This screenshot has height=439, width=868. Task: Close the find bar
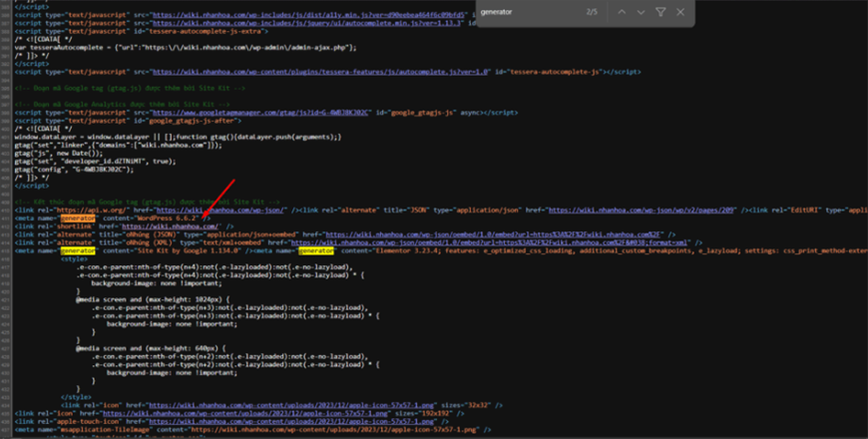coord(680,12)
